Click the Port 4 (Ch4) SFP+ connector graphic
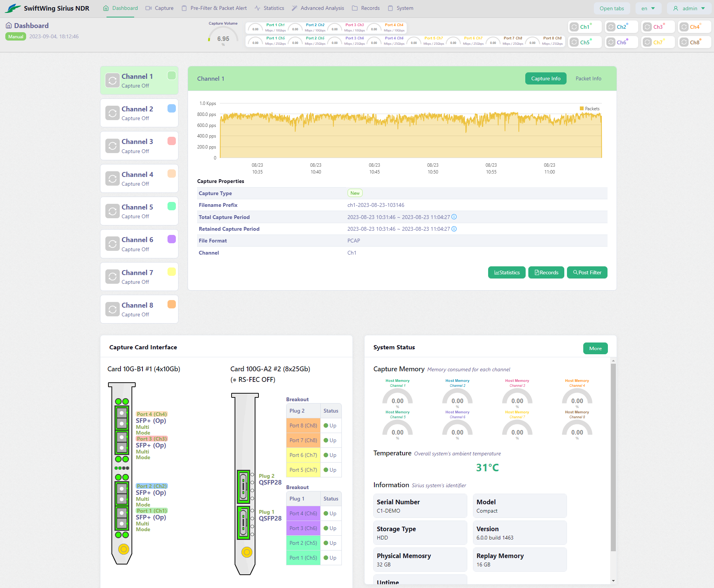The width and height of the screenshot is (714, 588). 122,418
